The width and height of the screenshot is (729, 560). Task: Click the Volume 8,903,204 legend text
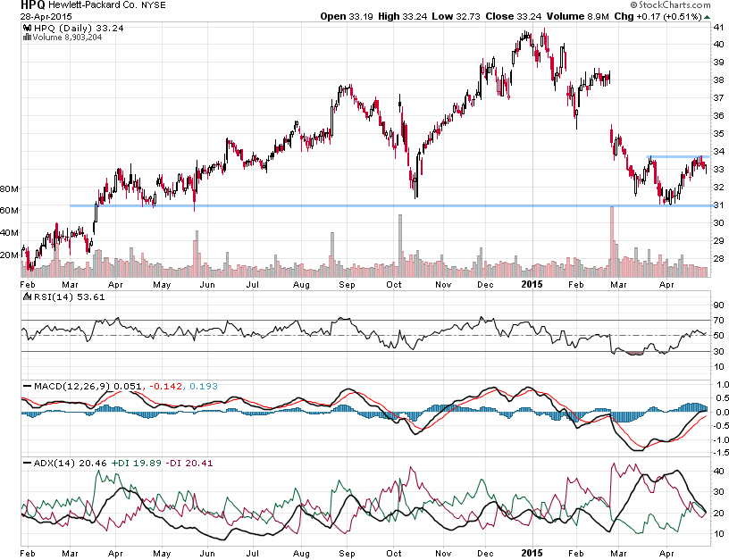[67, 38]
